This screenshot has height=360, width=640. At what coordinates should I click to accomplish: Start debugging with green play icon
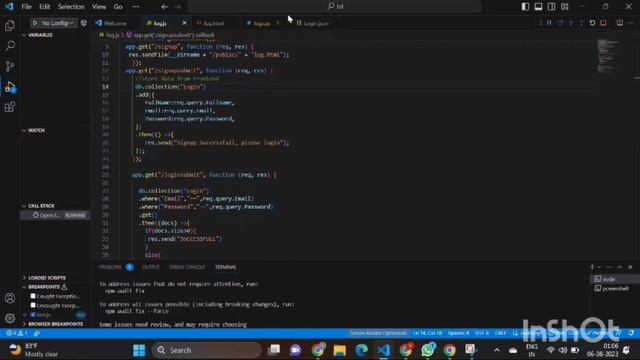(x=35, y=23)
